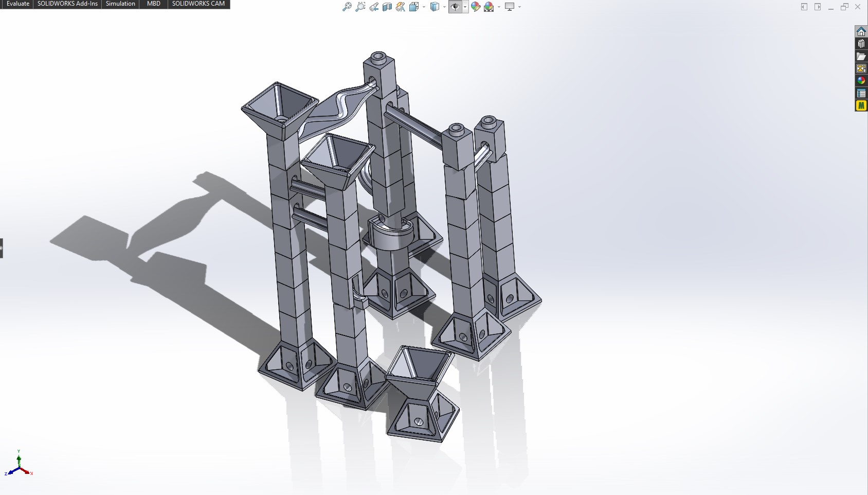This screenshot has height=495, width=868.
Task: Collapse the left panel using split arrow button
Action: pos(804,7)
